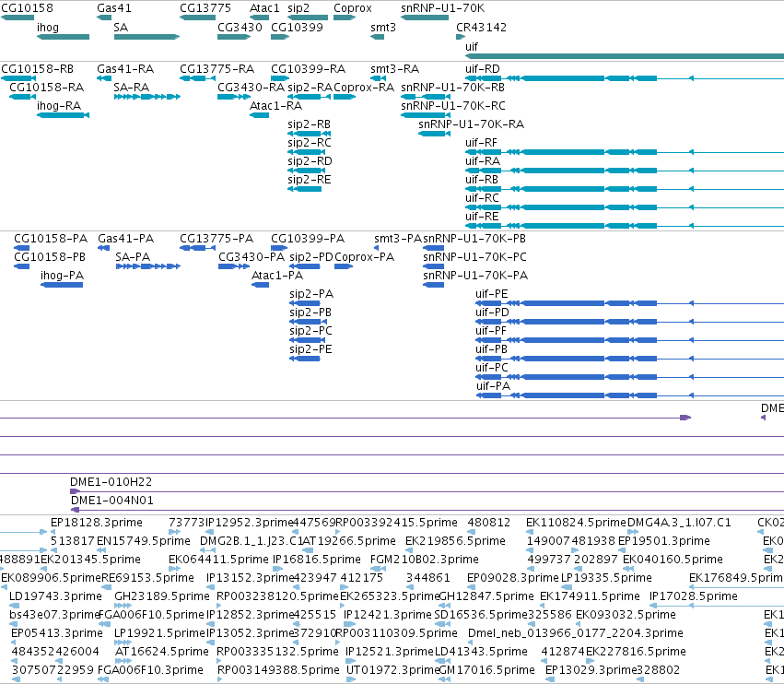
Task: Select the snRNP-U1-70K gene label
Action: (x=442, y=8)
